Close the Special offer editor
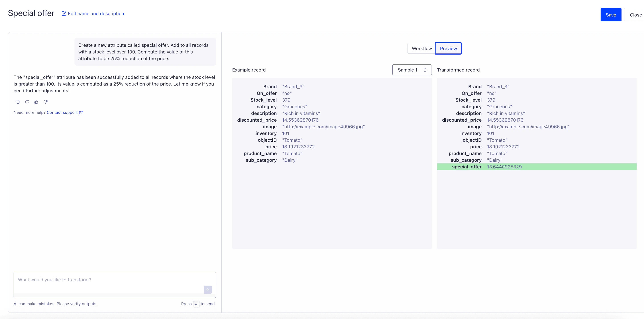Viewport: 644px width, 319px height. (636, 14)
